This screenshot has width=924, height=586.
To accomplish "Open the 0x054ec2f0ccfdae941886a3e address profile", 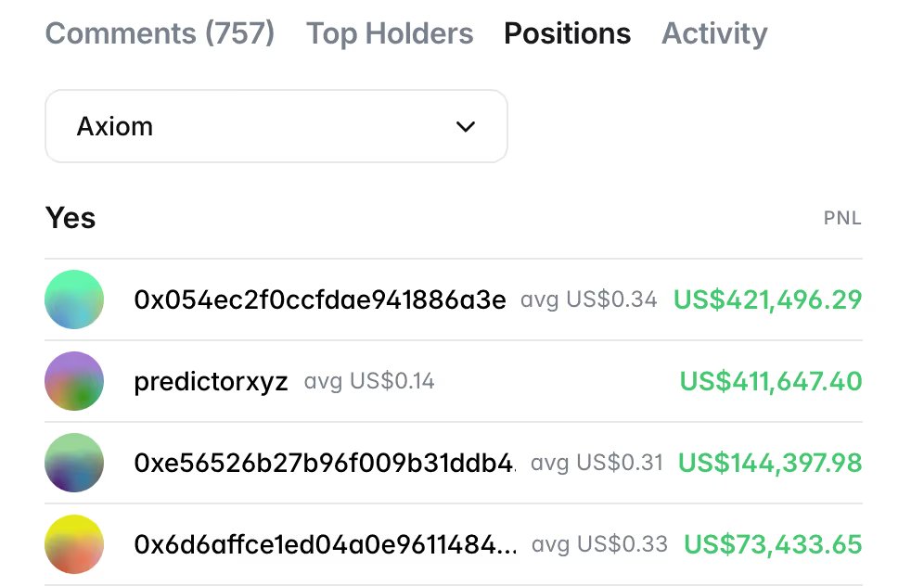I will click(x=320, y=299).
